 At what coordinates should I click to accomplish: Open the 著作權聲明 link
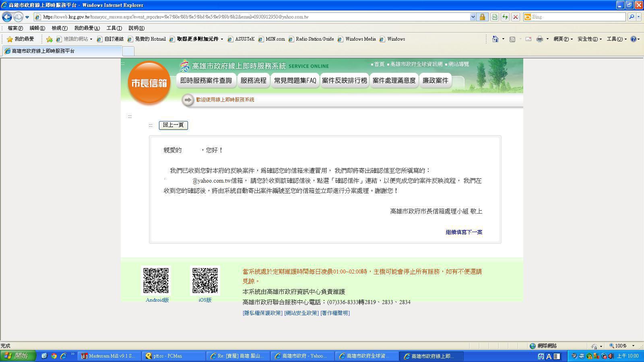point(335,313)
